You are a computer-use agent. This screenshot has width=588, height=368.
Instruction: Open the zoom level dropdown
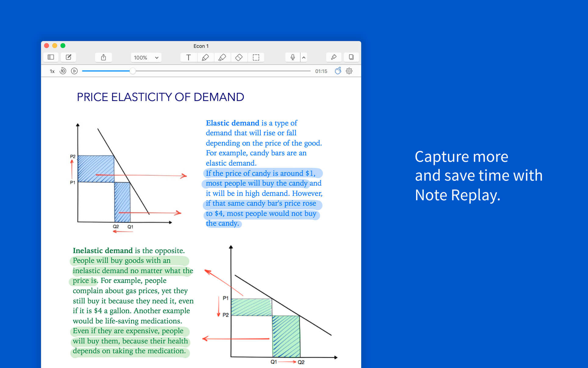[x=146, y=58]
